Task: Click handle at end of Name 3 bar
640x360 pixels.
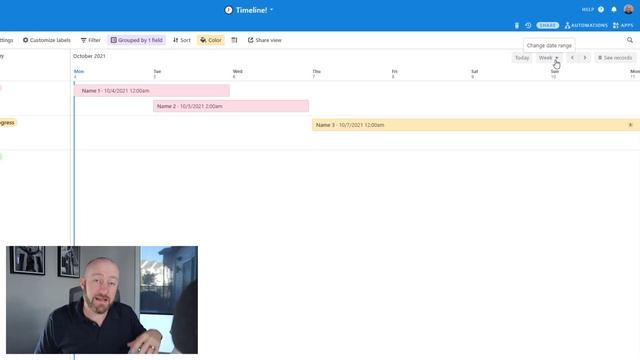Action: point(630,125)
